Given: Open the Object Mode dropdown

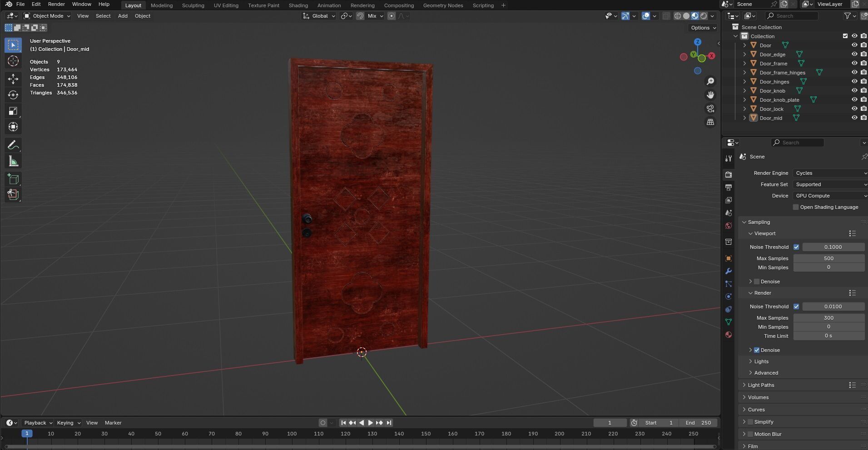Looking at the screenshot, I should coord(47,16).
